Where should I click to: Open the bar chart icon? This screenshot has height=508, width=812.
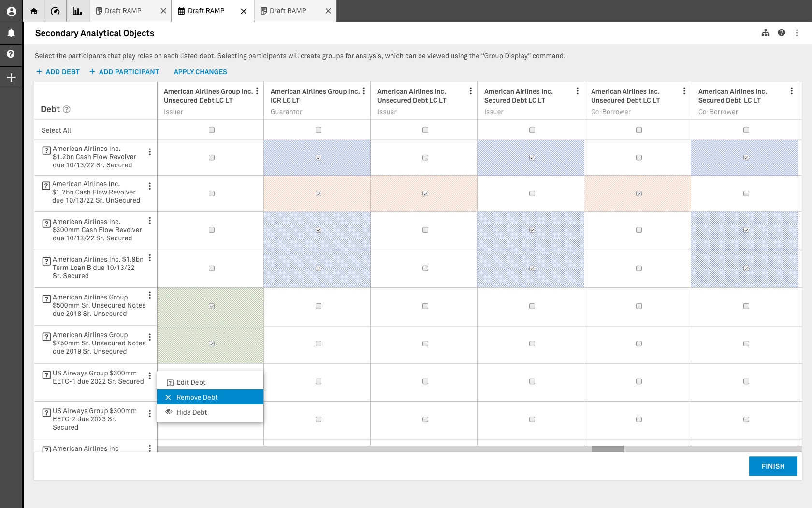click(77, 11)
